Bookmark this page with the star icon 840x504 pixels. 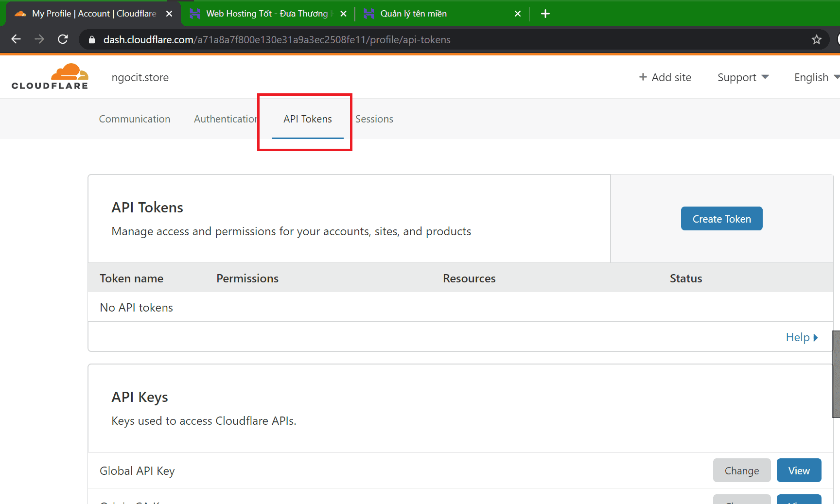(x=816, y=39)
